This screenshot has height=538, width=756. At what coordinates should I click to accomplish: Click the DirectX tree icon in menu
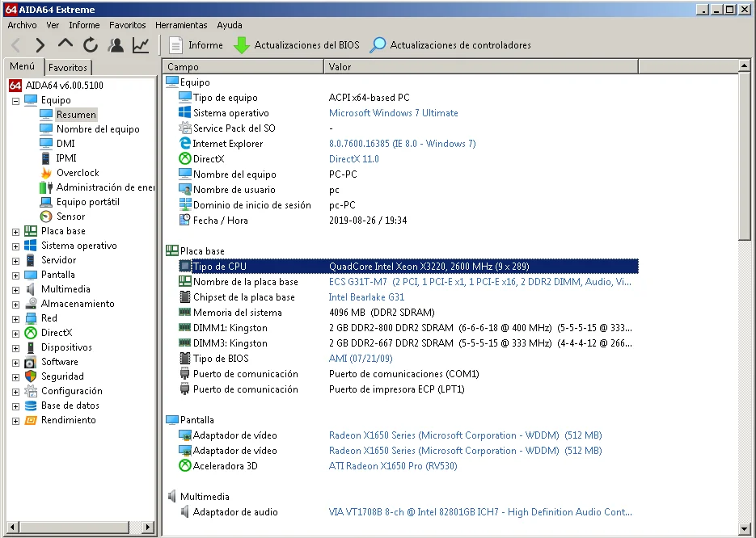click(x=31, y=333)
